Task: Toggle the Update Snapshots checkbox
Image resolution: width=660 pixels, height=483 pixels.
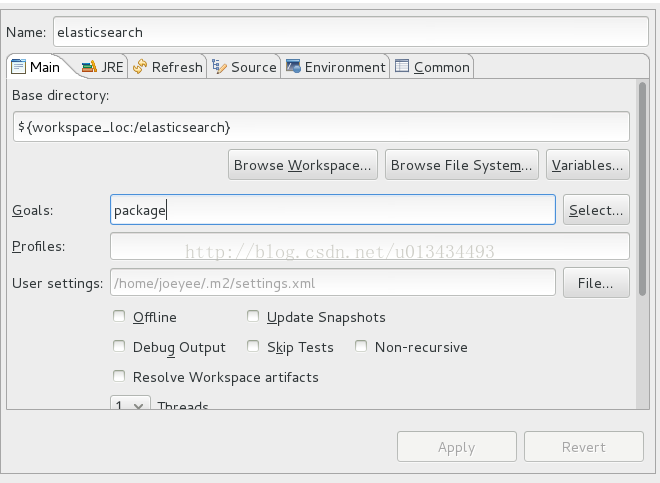Action: [253, 316]
